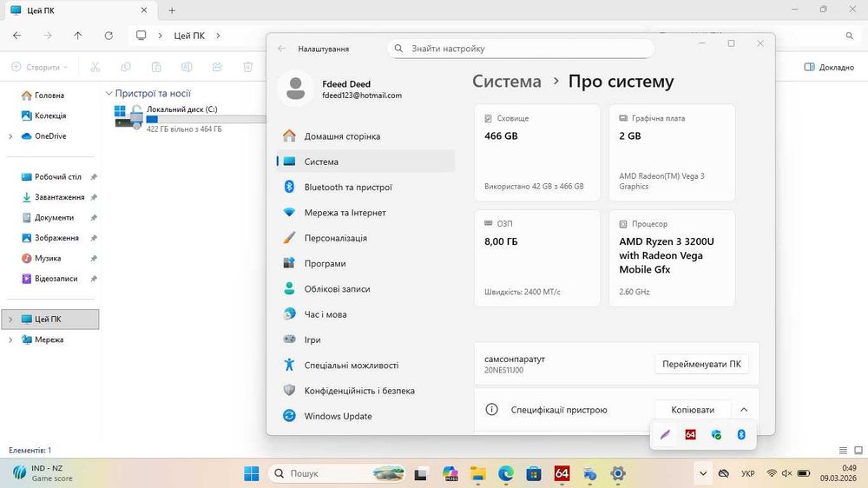Open Створити dropdown in Explorer toolbar

click(39, 67)
